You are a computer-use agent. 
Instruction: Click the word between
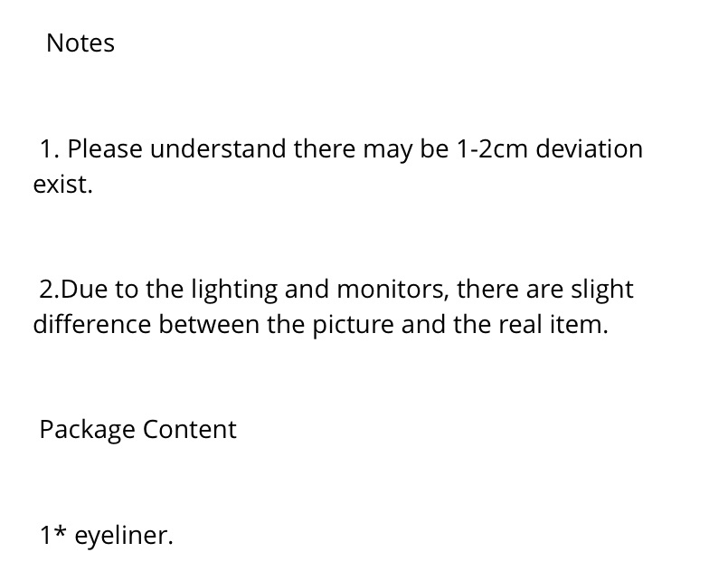pos(209,324)
